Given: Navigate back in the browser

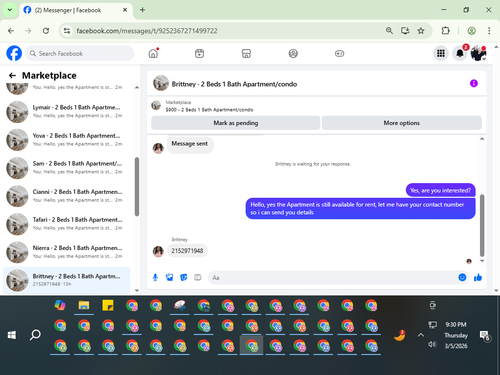Looking at the screenshot, I should click(11, 31).
